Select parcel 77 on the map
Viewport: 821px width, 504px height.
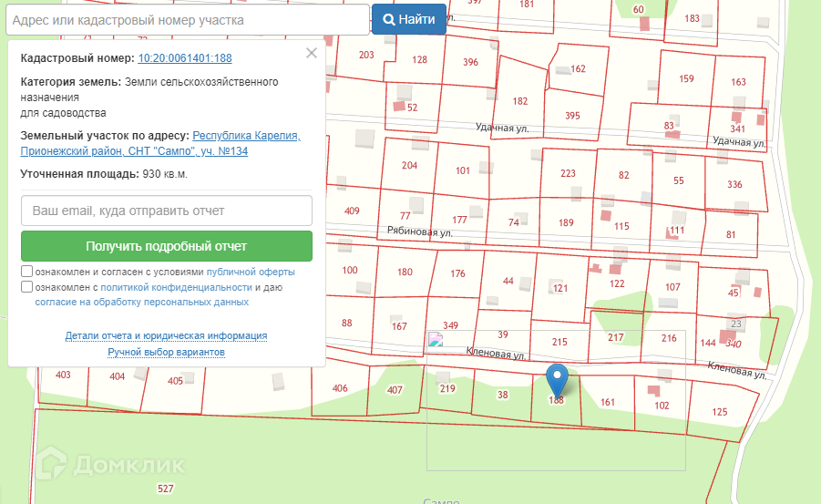tap(405, 216)
